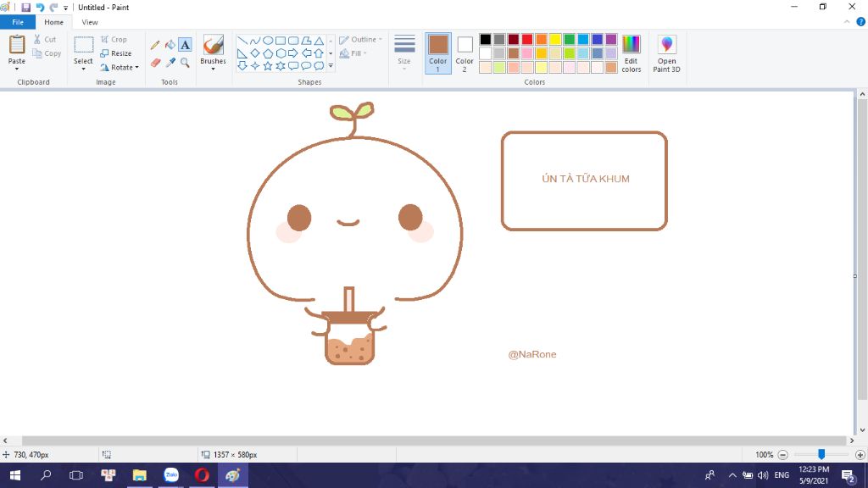Screen dimensions: 868x488
Task: Open the File menu
Action: (18, 22)
